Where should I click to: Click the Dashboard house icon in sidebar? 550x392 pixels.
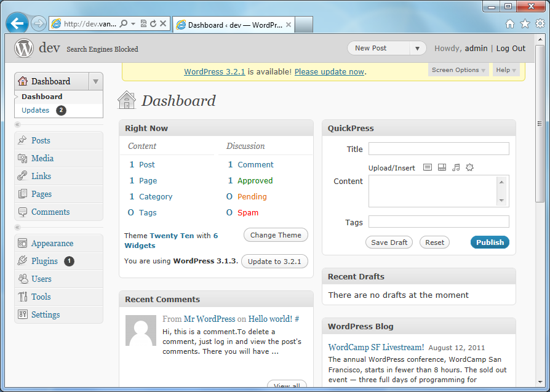point(23,81)
